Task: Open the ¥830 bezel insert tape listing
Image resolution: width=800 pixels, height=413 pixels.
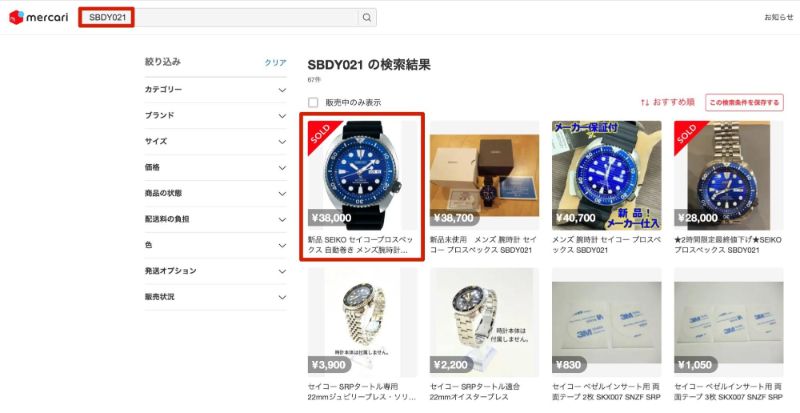Action: click(x=607, y=335)
